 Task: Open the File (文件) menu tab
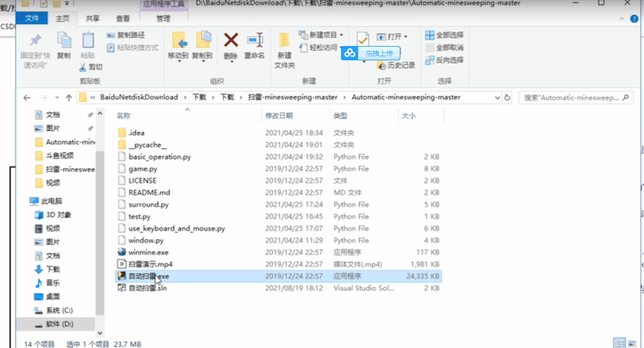tap(32, 18)
